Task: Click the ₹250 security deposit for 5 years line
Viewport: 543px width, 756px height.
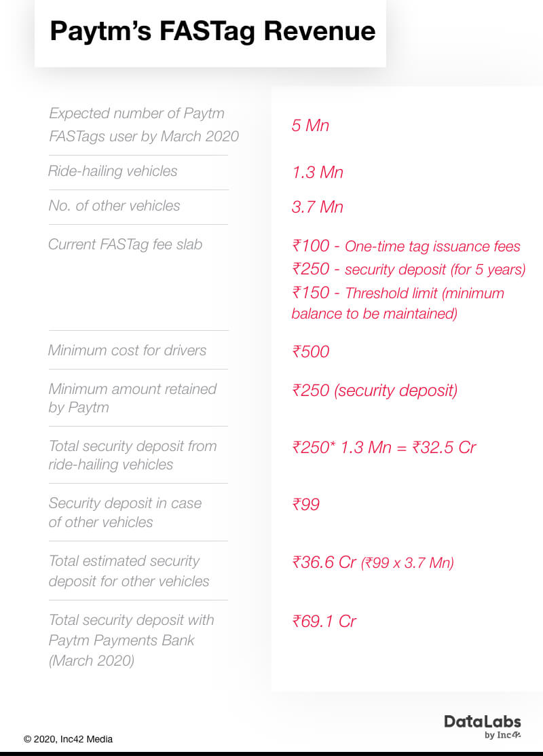Action: click(409, 270)
